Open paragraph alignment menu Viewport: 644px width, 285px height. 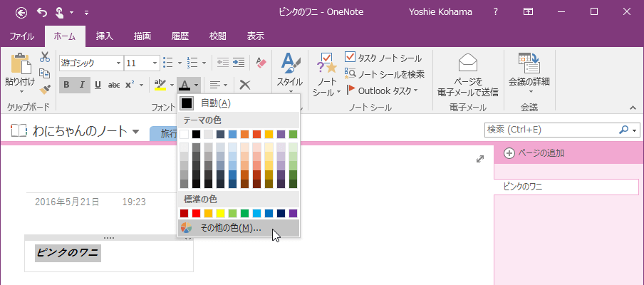[219, 85]
